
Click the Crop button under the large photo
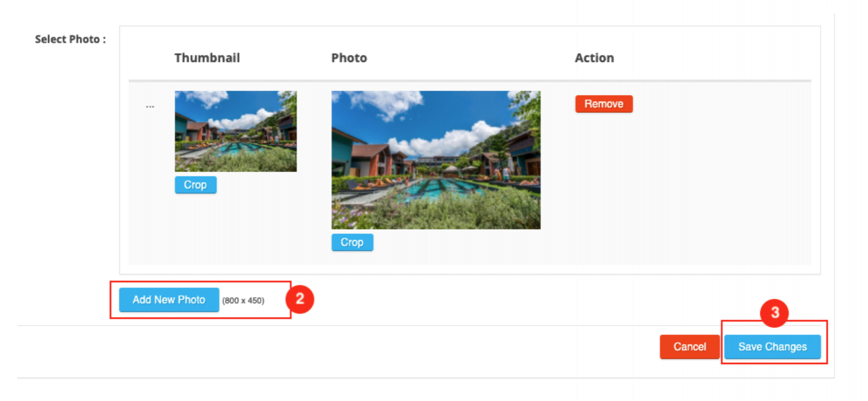pos(352,242)
